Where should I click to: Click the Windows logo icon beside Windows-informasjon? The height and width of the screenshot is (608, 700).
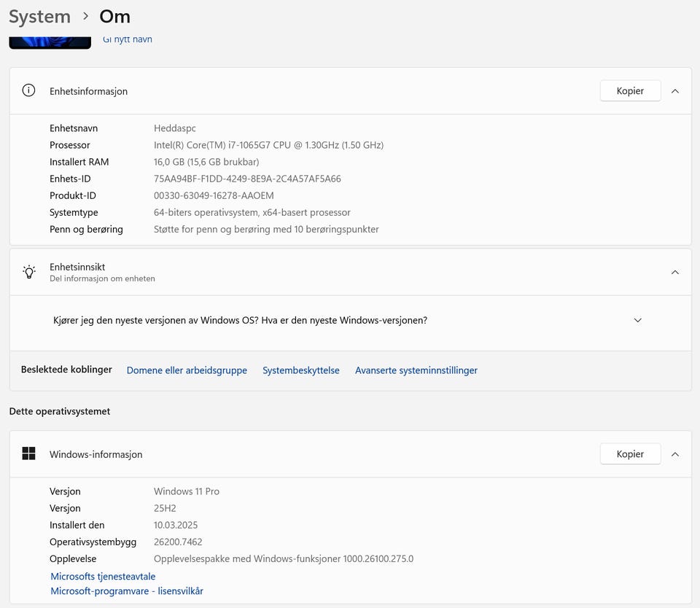[28, 454]
